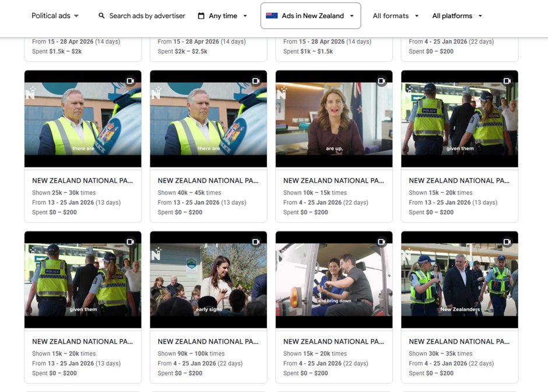Click the magnifier search icon
Viewport: 548px width, 392px height.
(101, 16)
